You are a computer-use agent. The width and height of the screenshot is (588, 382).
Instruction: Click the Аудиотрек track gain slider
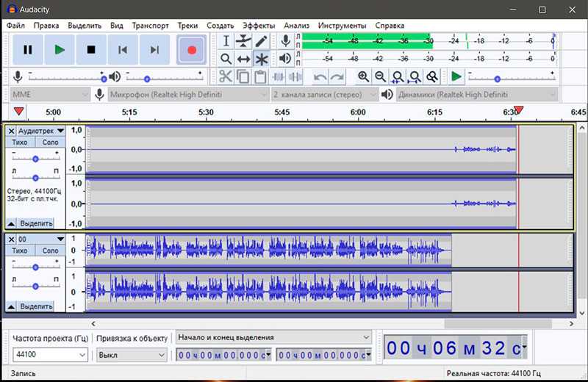coord(35,159)
